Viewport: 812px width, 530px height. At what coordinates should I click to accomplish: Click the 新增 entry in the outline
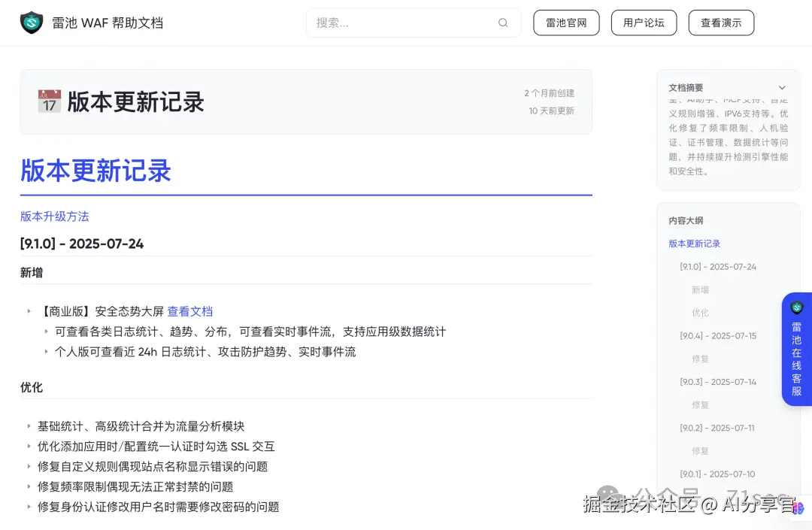coord(700,289)
